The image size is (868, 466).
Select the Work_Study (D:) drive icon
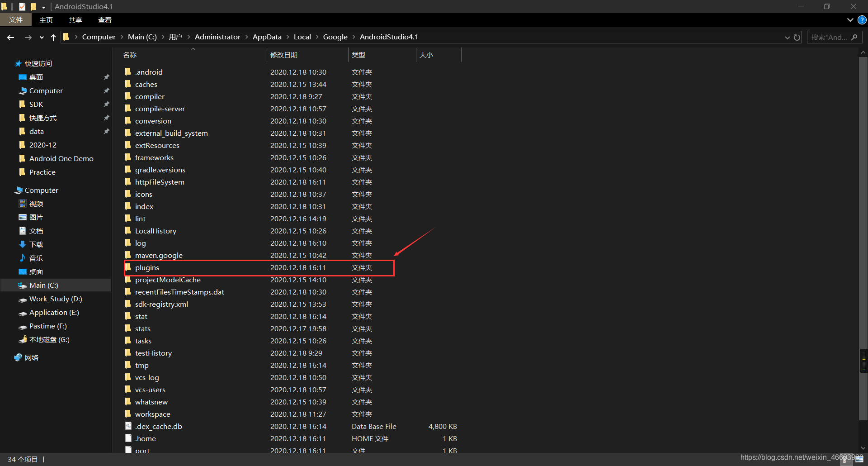23,300
